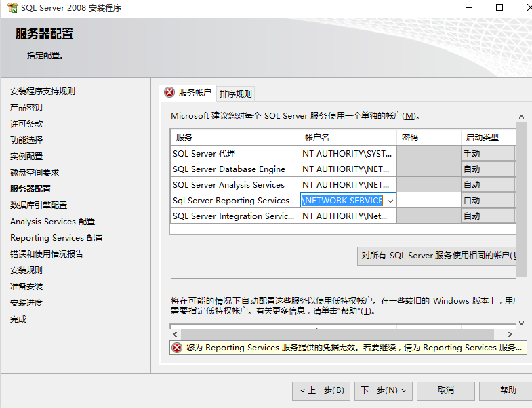Screen dimensions: 532x408
Task: Select the SQL Server Analysis Services cell
Action: pos(234,184)
